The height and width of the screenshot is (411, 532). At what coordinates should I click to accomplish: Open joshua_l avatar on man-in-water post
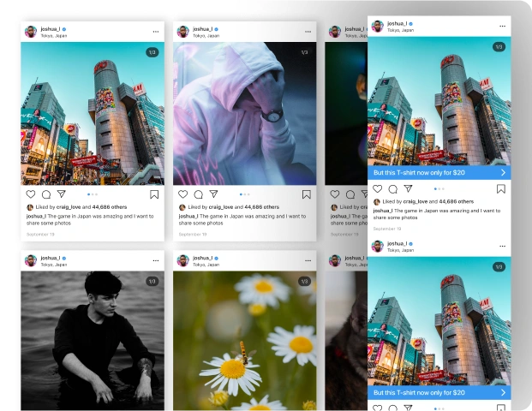click(x=31, y=261)
